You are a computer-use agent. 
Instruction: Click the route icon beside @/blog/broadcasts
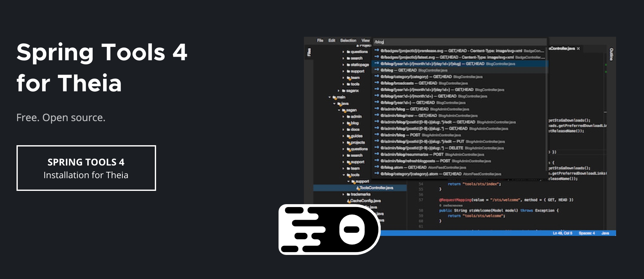377,83
